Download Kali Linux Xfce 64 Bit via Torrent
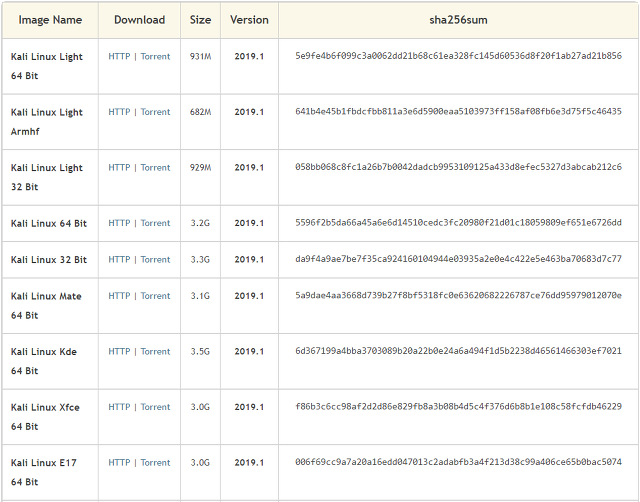The height and width of the screenshot is (502, 640). pos(155,407)
